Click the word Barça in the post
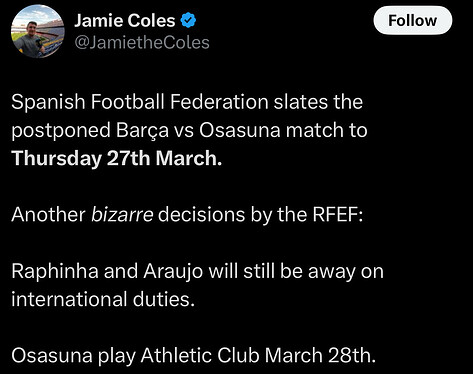The width and height of the screenshot is (473, 374). click(x=142, y=130)
